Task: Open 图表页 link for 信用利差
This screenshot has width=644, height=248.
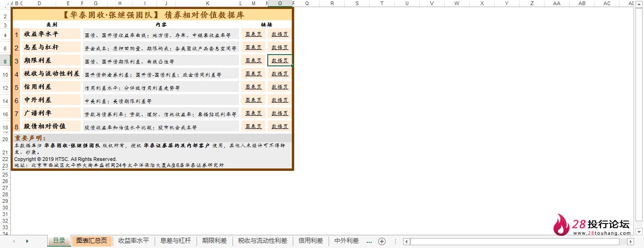Action: 254,87
